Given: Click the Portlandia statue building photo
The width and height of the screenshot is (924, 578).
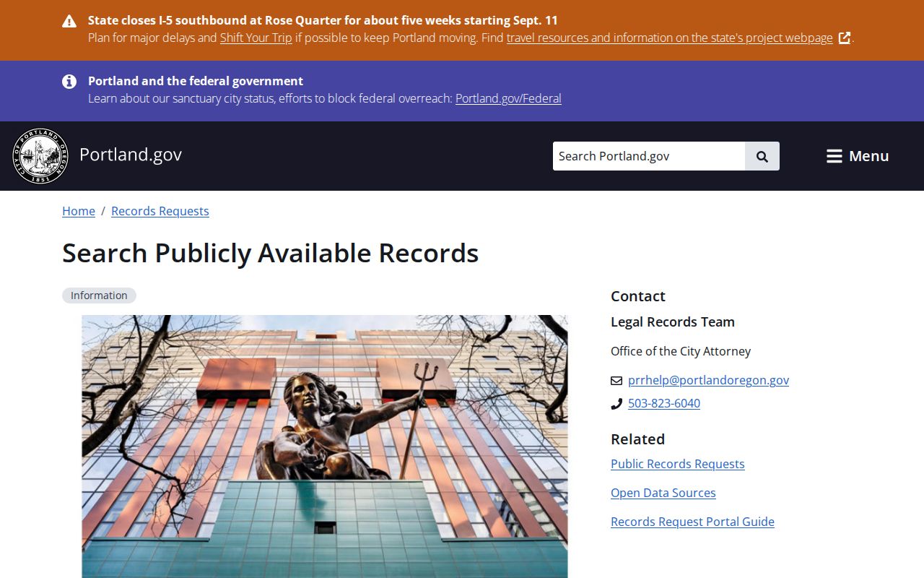Looking at the screenshot, I should [325, 447].
